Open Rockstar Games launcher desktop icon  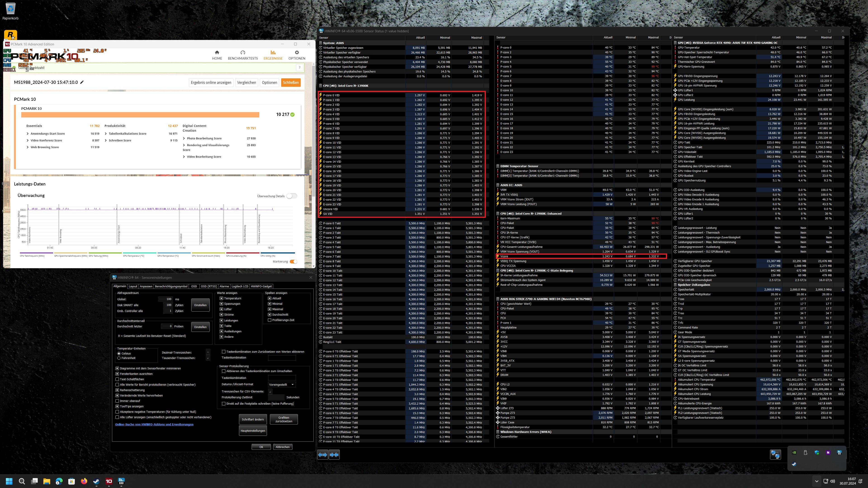coord(10,35)
